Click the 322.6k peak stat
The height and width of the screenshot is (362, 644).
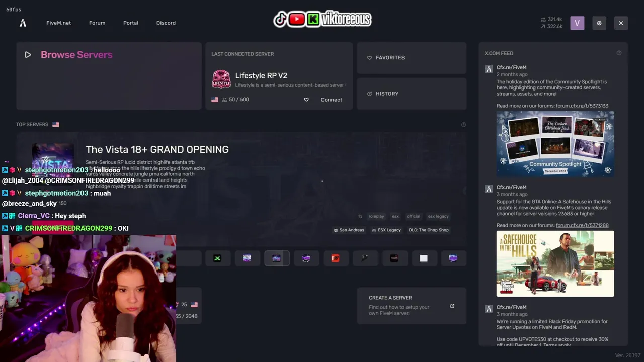pyautogui.click(x=551, y=26)
